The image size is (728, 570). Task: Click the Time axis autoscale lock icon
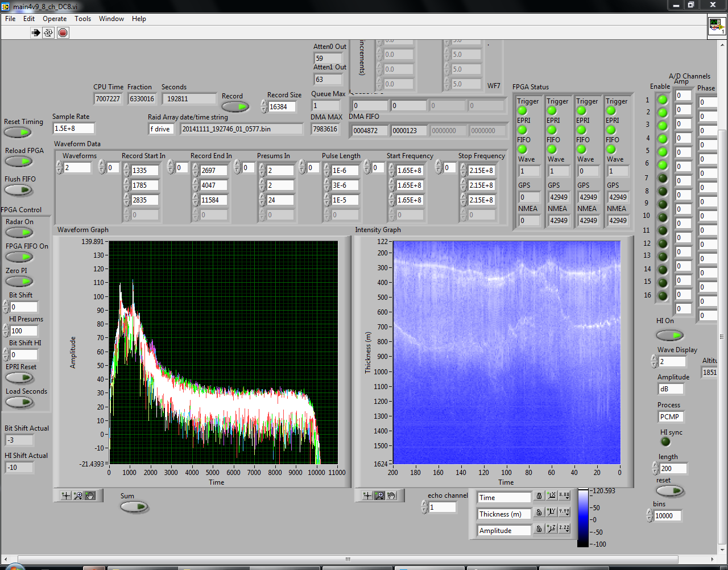point(539,496)
